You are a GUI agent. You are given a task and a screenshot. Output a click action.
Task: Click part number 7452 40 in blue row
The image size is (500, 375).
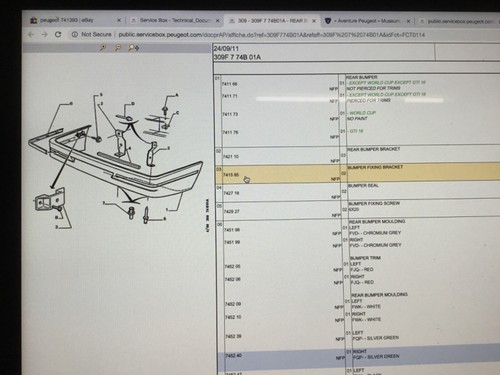click(x=234, y=356)
